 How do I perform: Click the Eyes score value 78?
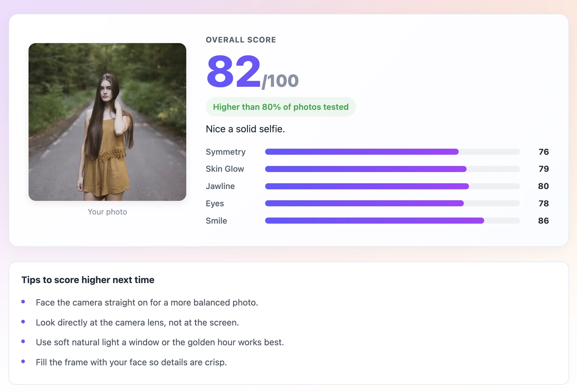544,203
